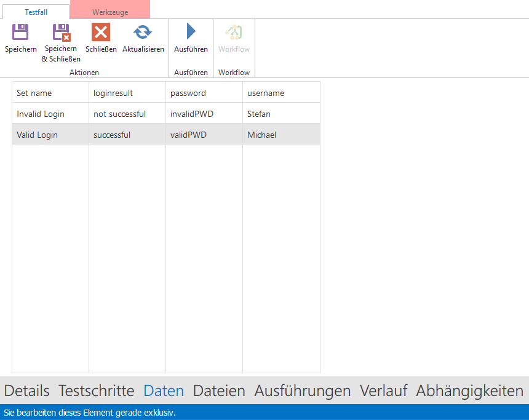
Task: Click the username column header
Action: point(266,93)
